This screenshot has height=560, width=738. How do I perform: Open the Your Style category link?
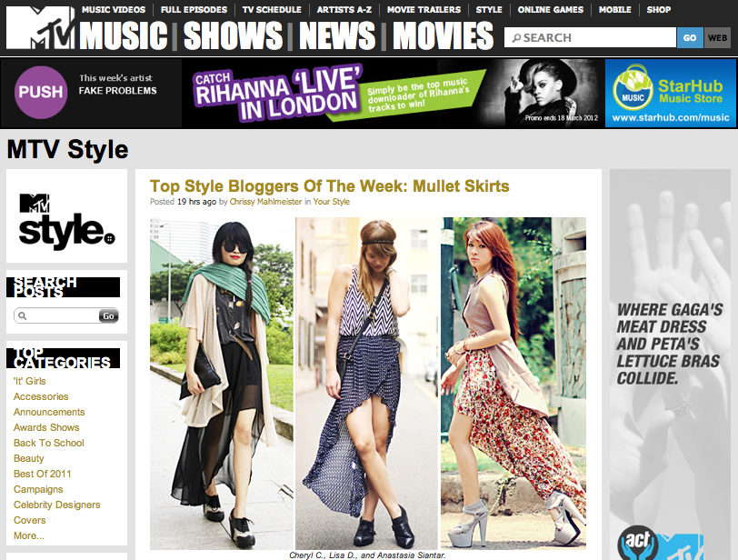coord(332,202)
